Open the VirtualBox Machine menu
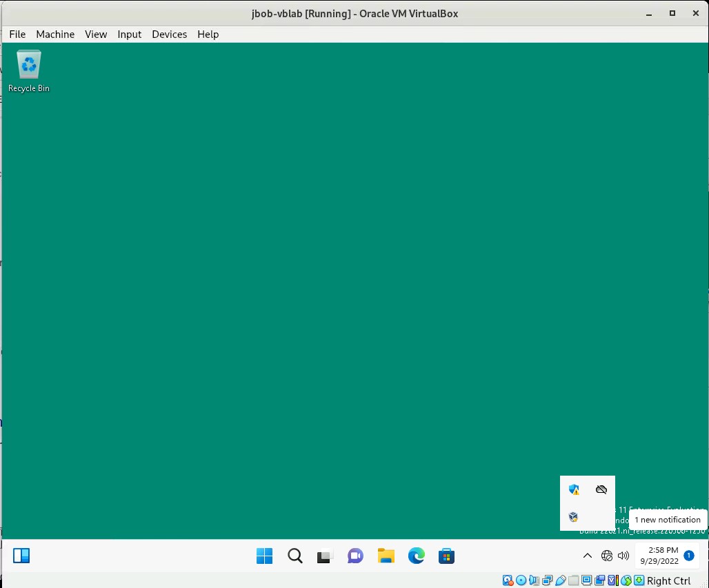709x588 pixels. (55, 34)
